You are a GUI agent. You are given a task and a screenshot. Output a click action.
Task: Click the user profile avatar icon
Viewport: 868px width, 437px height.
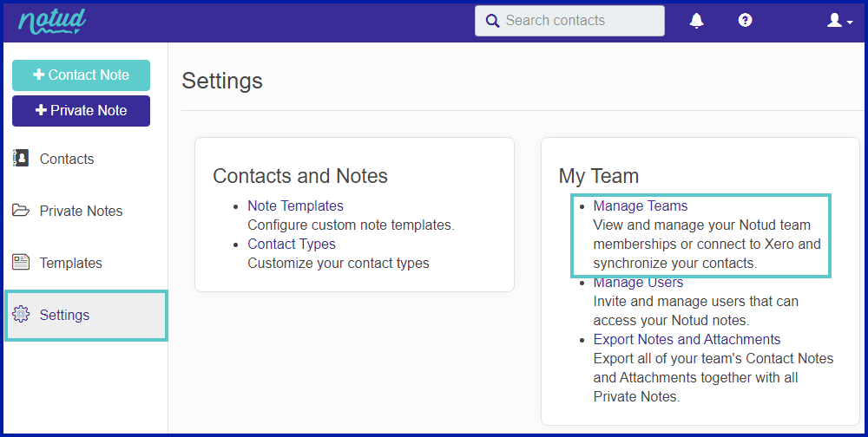tap(834, 21)
